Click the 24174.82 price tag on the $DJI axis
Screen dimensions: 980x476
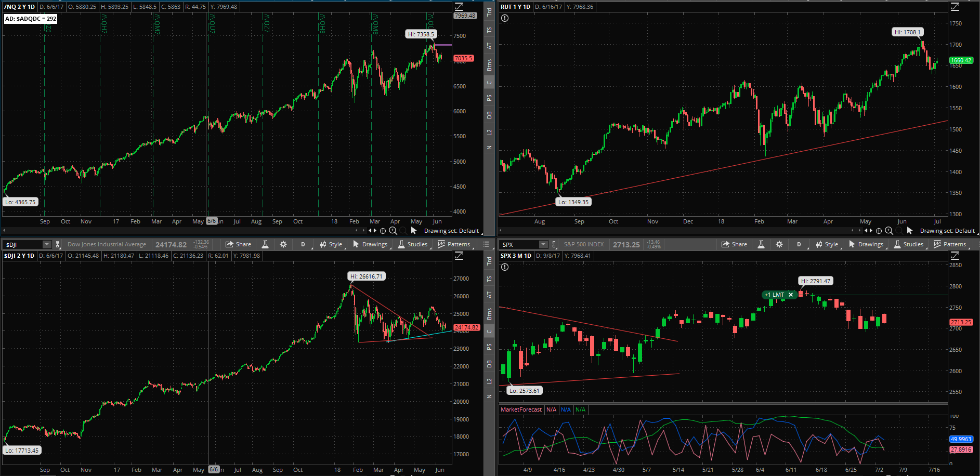(x=467, y=327)
